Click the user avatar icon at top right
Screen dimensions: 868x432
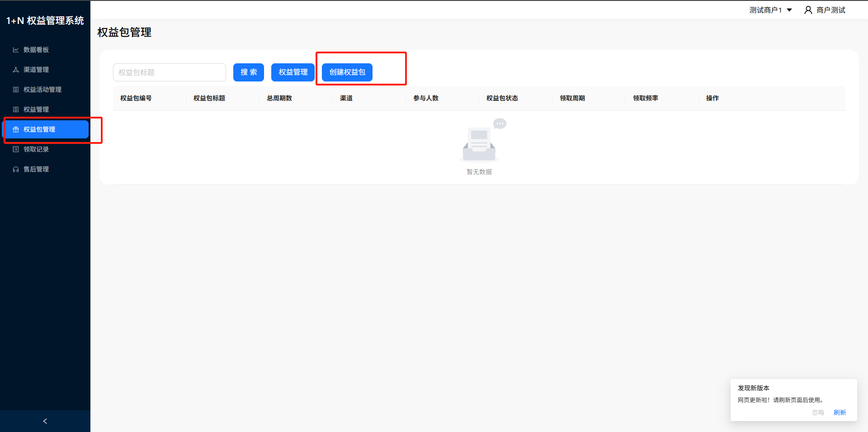[808, 10]
